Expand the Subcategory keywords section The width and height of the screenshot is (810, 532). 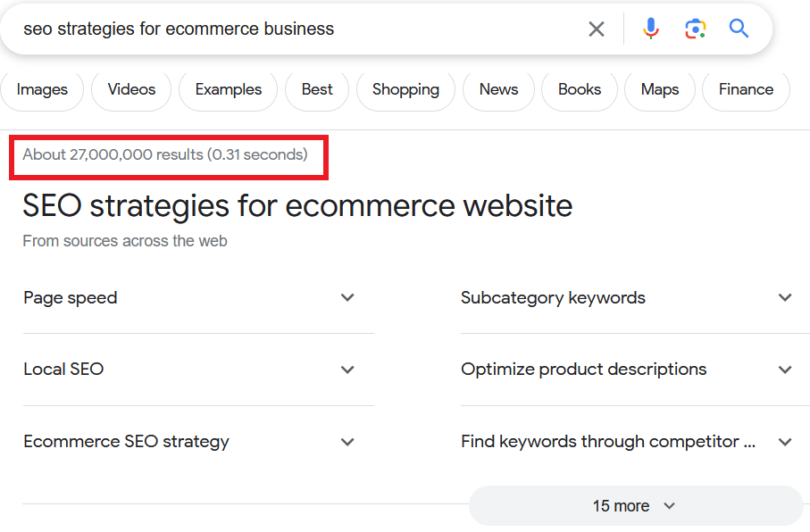coord(785,298)
